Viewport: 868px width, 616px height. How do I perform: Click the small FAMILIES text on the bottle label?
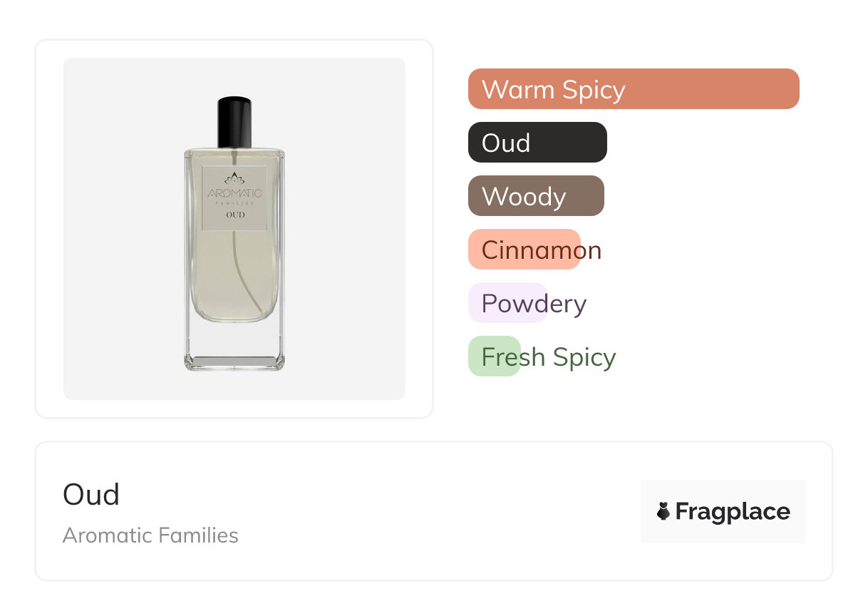(234, 203)
